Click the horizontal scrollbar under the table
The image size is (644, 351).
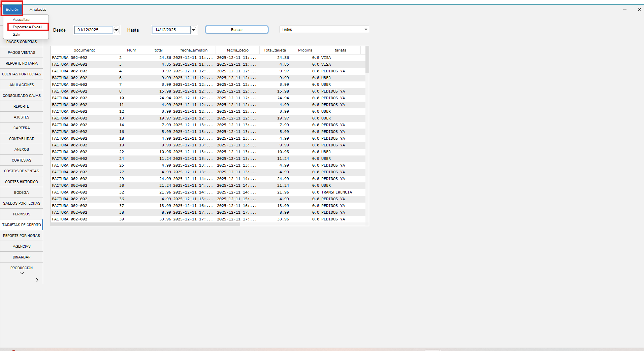[x=146, y=224]
